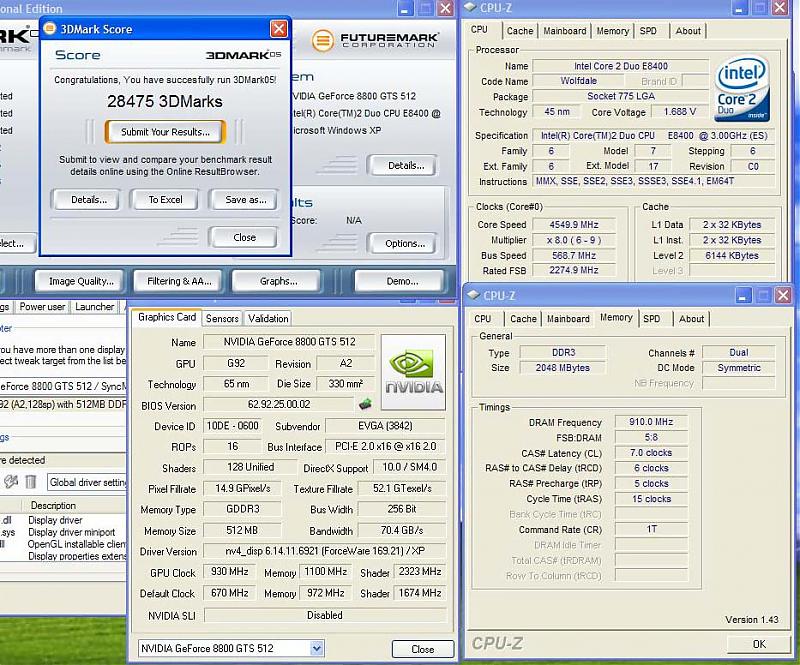Open About tab in CPU-Z processor window
The image size is (800, 665).
click(688, 31)
